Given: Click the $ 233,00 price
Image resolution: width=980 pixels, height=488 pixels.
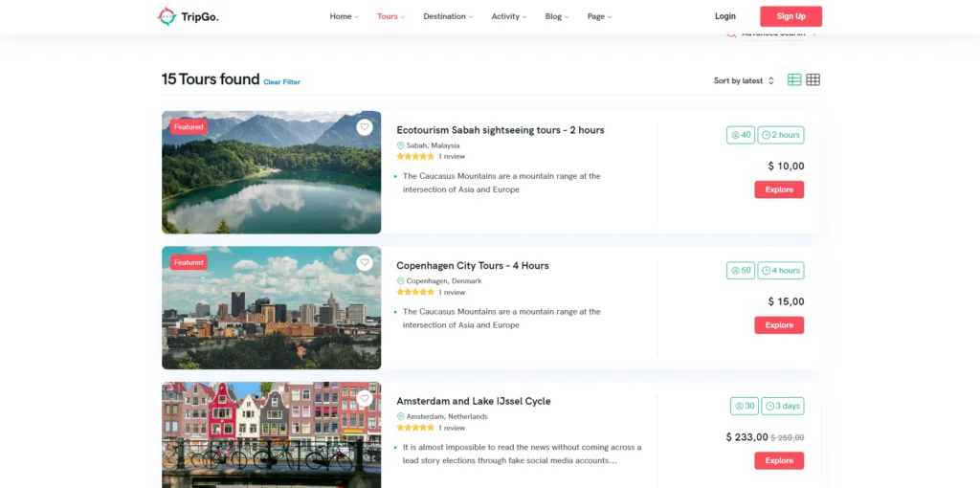Looking at the screenshot, I should point(746,437).
